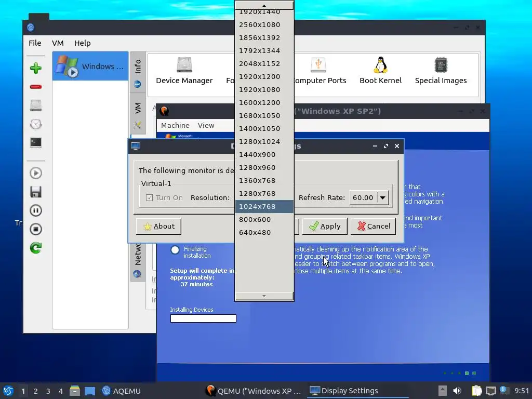Activate QEMU Windows XP taskbar entry
The height and width of the screenshot is (399, 532).
[x=254, y=391]
